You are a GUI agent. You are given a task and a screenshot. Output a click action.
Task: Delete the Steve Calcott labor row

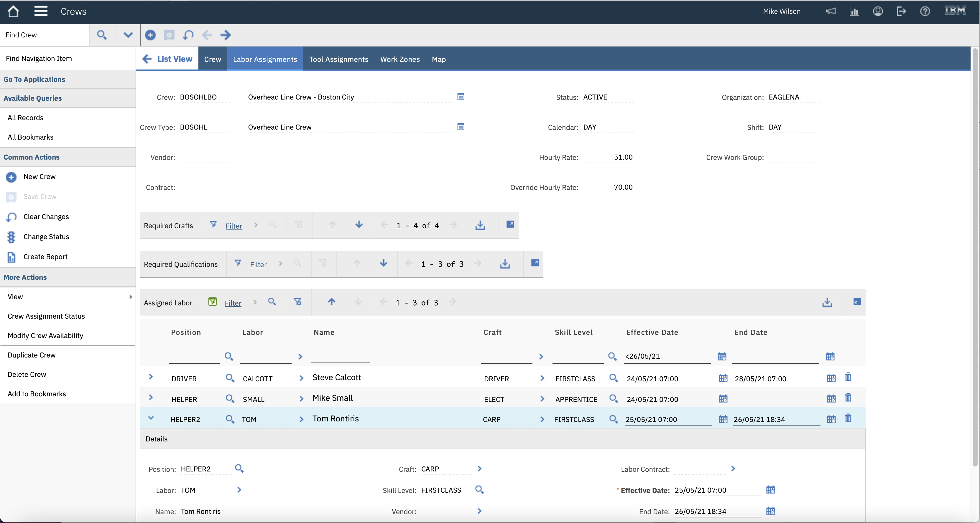tap(848, 378)
